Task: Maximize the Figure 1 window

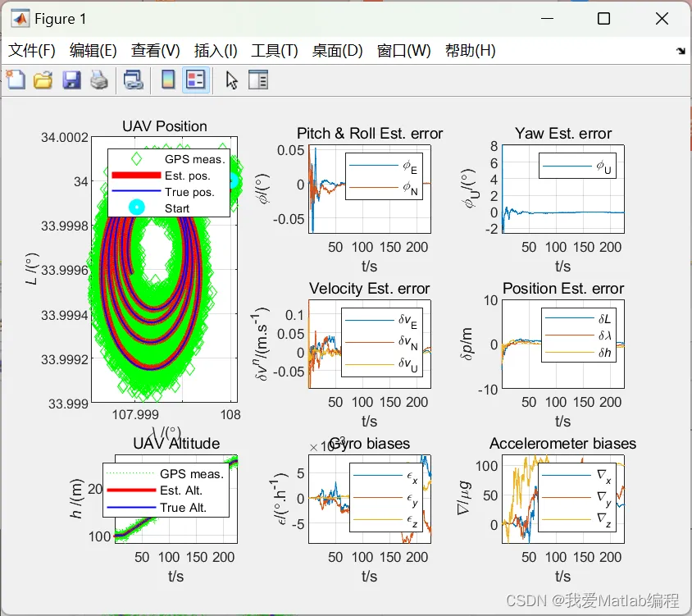Action: (x=603, y=19)
